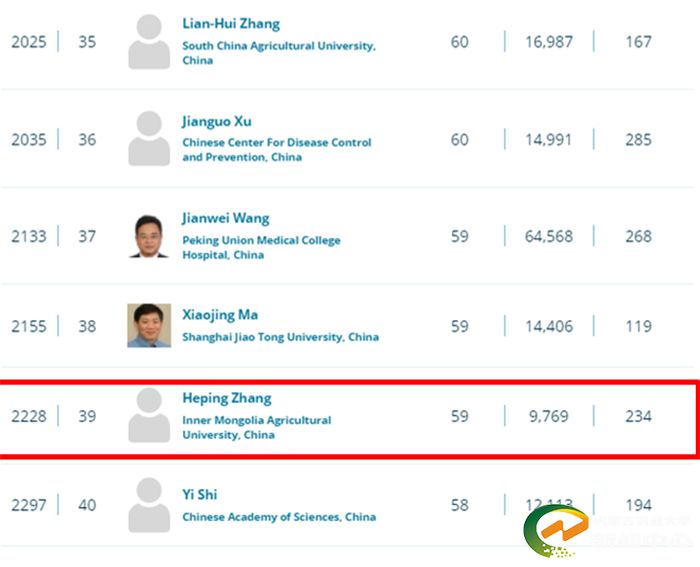Open Yi Shi profile name

coord(200,495)
